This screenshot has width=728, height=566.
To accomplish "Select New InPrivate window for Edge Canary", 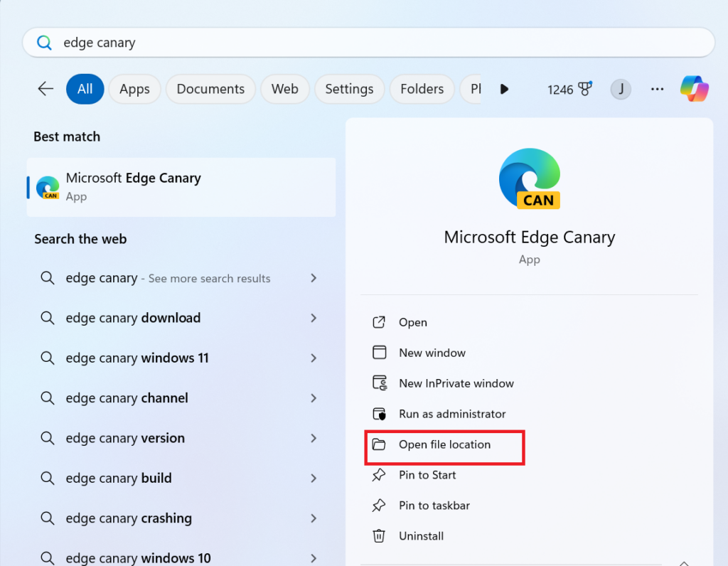I will pos(455,383).
